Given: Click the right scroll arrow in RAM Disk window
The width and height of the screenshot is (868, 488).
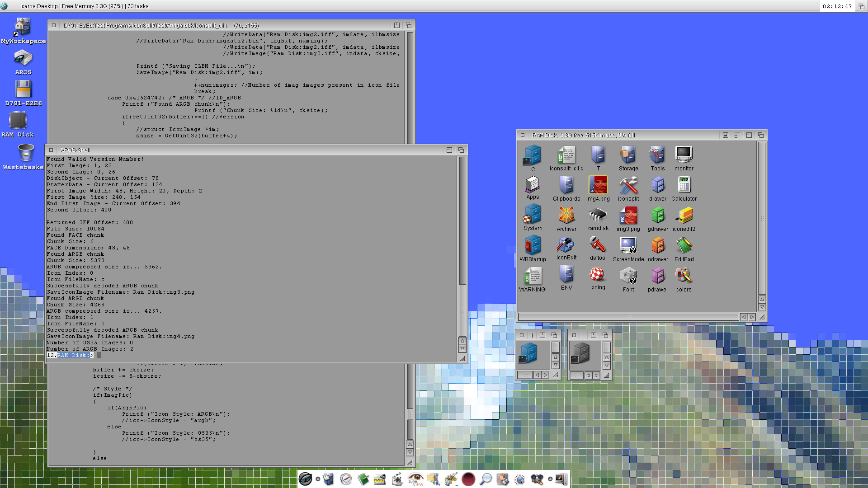Looking at the screenshot, I should click(752, 317).
